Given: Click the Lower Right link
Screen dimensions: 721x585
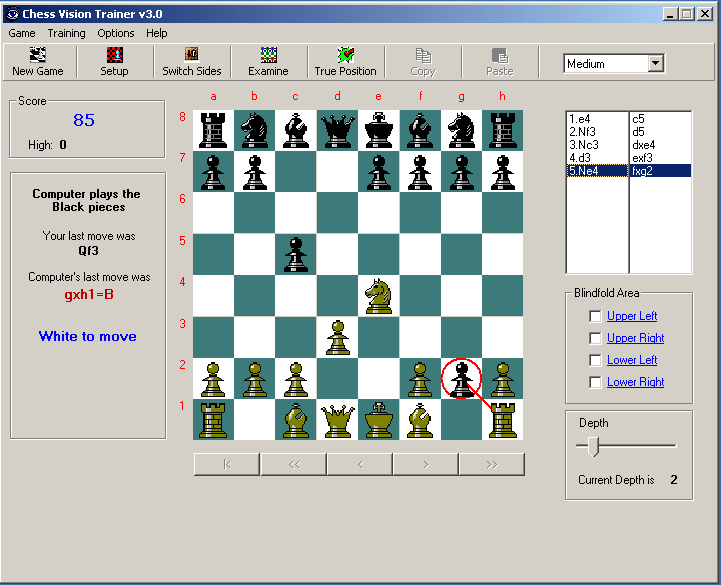Looking at the screenshot, I should (x=635, y=382).
